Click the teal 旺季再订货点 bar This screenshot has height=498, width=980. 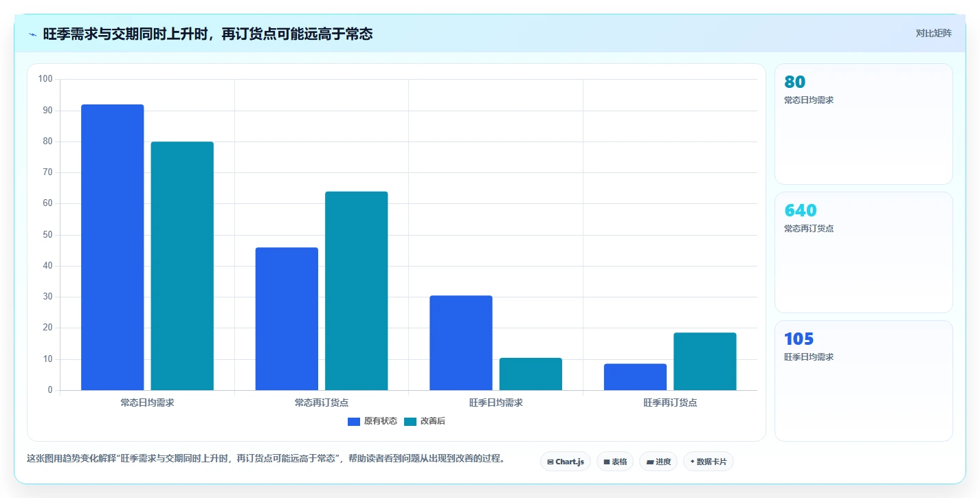point(705,361)
